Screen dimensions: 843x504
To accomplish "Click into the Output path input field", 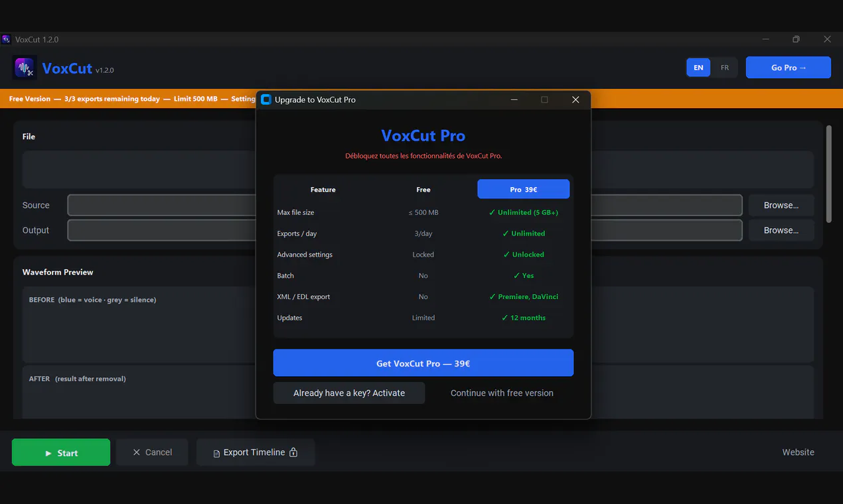I will pos(404,230).
